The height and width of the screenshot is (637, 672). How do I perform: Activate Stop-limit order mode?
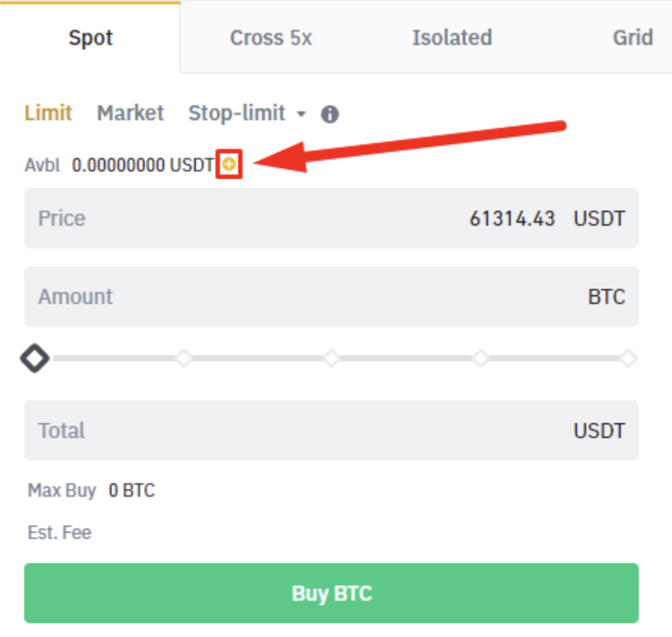point(237,113)
